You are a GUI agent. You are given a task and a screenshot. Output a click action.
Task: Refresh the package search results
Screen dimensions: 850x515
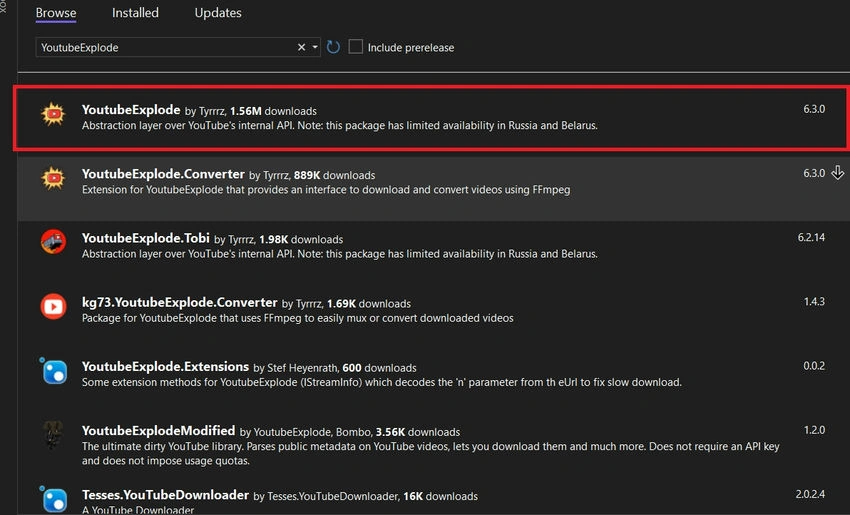point(333,47)
